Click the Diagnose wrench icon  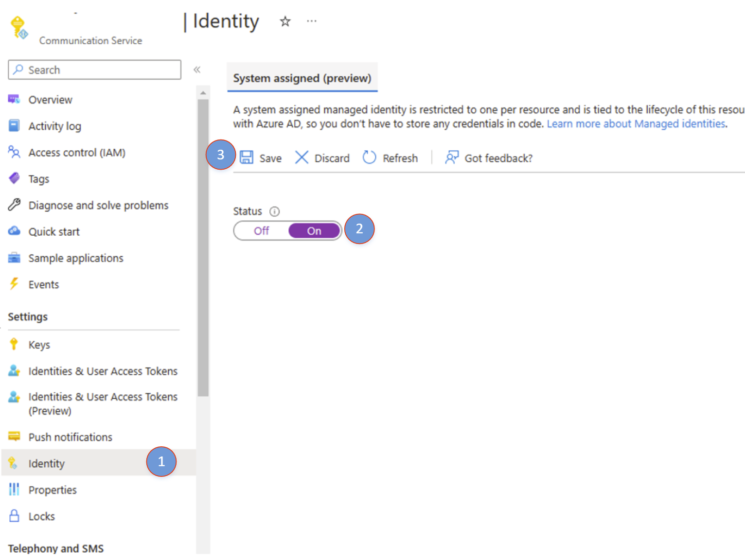pyautogui.click(x=14, y=205)
